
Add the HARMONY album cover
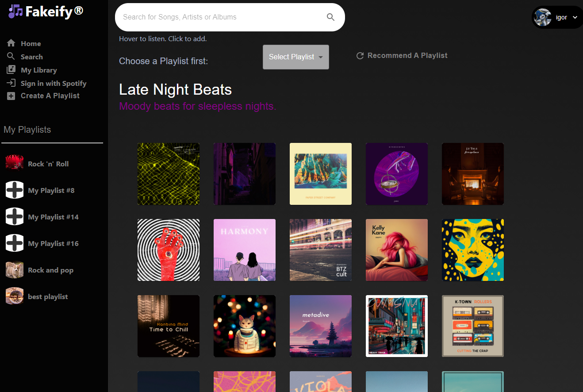(245, 250)
